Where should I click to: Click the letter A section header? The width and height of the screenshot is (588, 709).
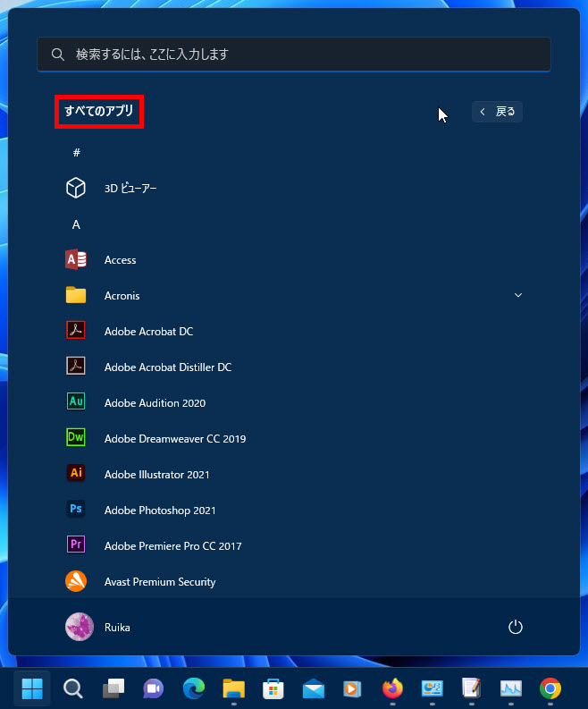(x=76, y=224)
